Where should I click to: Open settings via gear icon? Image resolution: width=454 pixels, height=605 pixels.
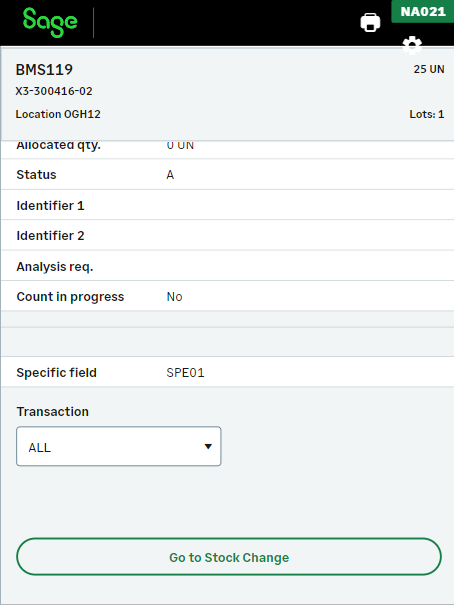pyautogui.click(x=412, y=46)
